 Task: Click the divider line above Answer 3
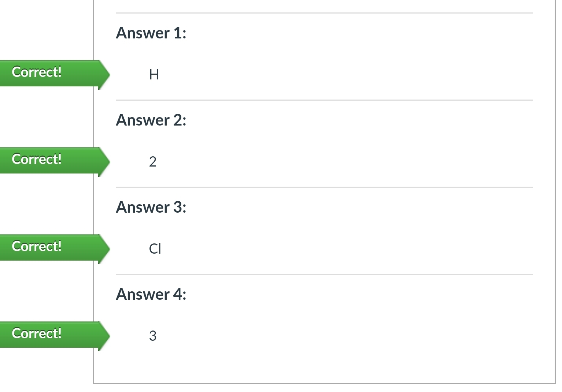click(324, 187)
